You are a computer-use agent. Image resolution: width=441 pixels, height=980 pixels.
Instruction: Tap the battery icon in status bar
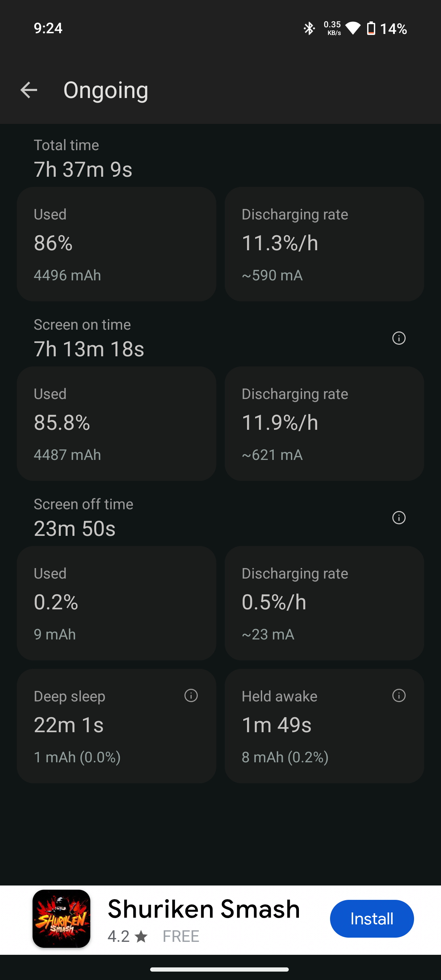pyautogui.click(x=371, y=29)
